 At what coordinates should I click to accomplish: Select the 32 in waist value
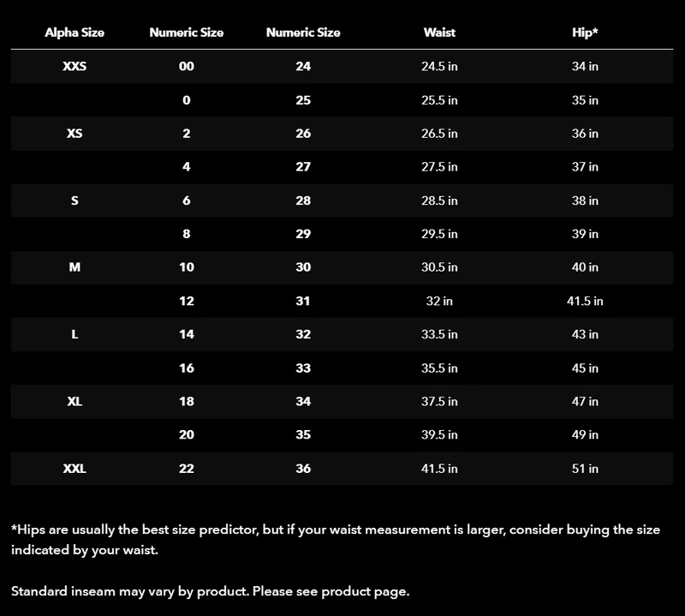[x=439, y=301]
